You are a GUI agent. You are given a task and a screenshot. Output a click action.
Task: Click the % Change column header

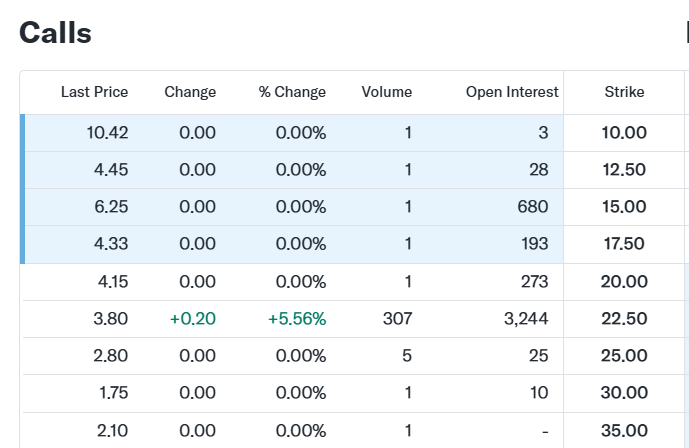click(292, 92)
